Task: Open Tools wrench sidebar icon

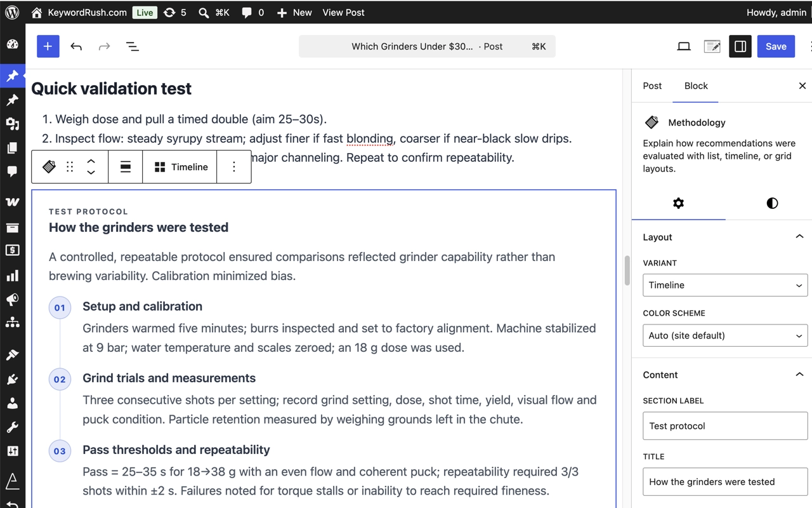Action: (12, 427)
